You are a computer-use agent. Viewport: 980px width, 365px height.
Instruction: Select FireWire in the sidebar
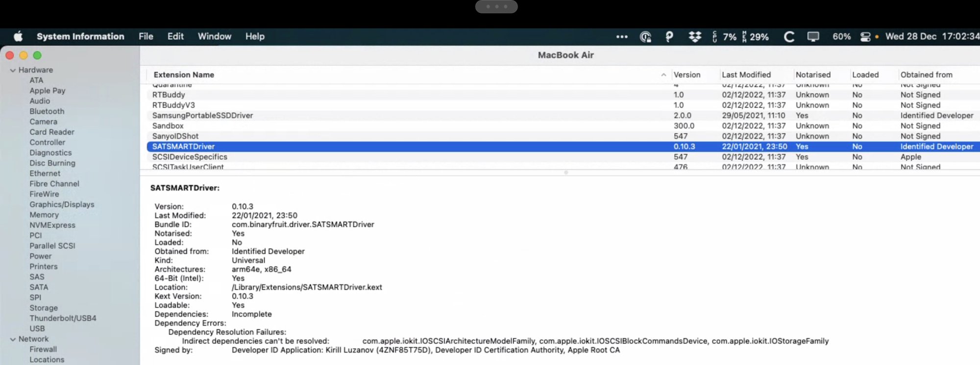44,194
